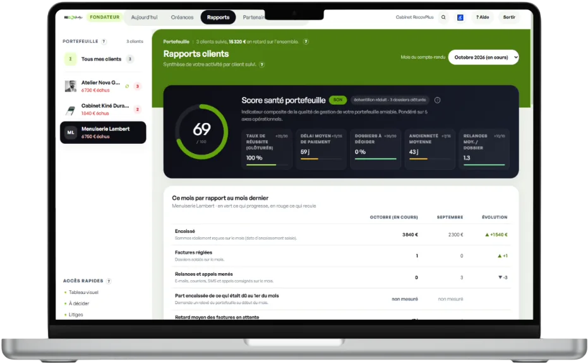This screenshot has width=588, height=364.
Task: Open info icon beside 'échantillon réduit' badge
Action: 437,100
